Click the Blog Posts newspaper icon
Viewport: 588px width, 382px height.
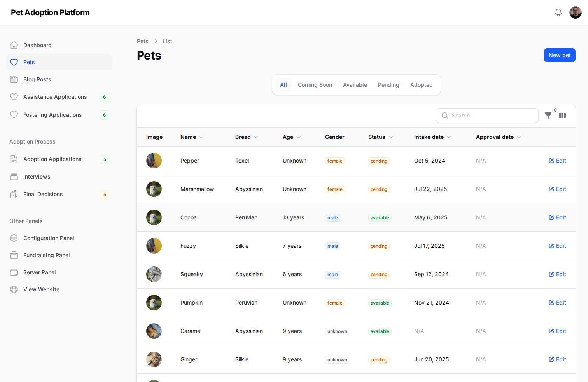tap(14, 79)
